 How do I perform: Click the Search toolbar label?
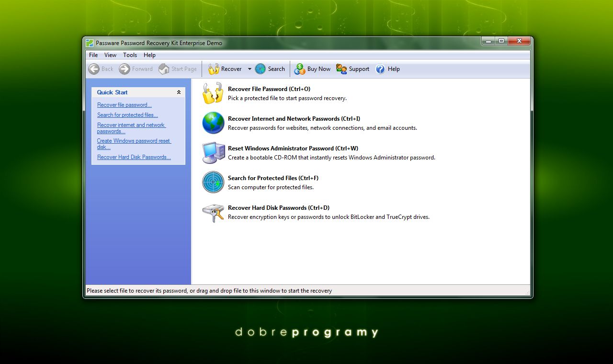coord(276,69)
